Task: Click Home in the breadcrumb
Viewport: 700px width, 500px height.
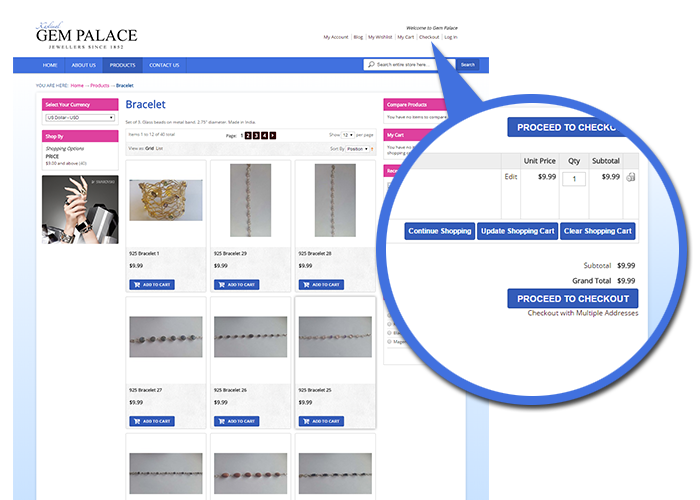Action: 77,85
